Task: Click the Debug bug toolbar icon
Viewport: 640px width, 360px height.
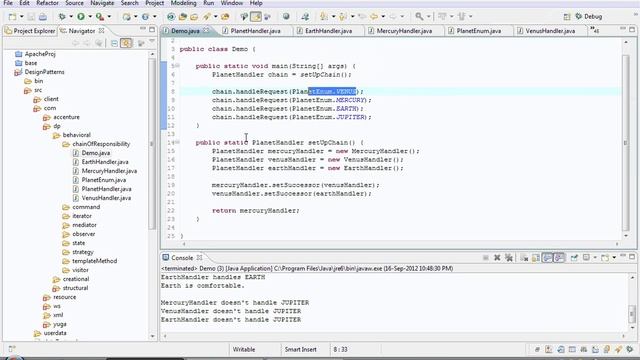Action: pyautogui.click(x=62, y=17)
